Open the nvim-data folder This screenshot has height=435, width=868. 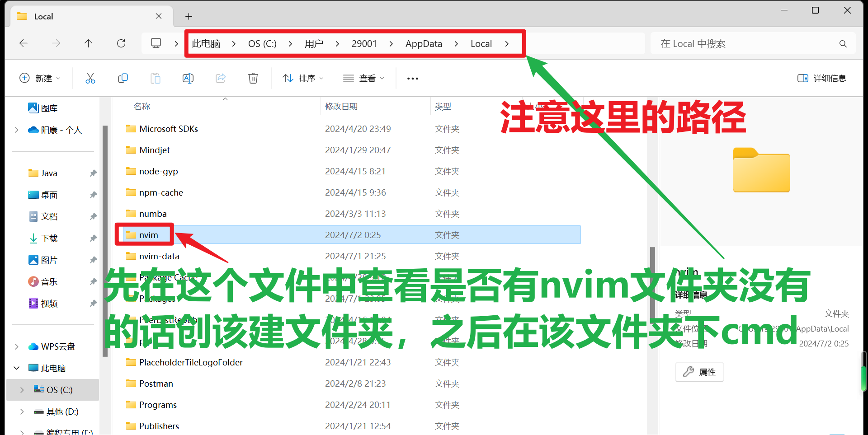pos(159,256)
